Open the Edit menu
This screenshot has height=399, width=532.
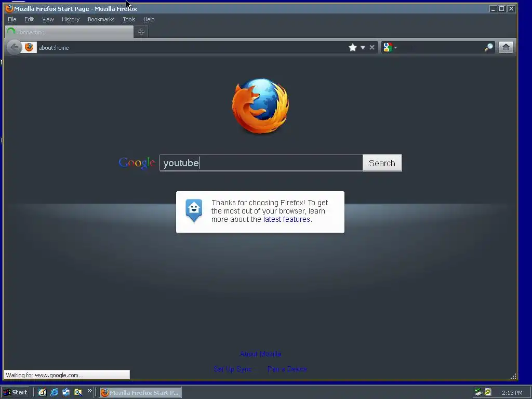tap(29, 19)
